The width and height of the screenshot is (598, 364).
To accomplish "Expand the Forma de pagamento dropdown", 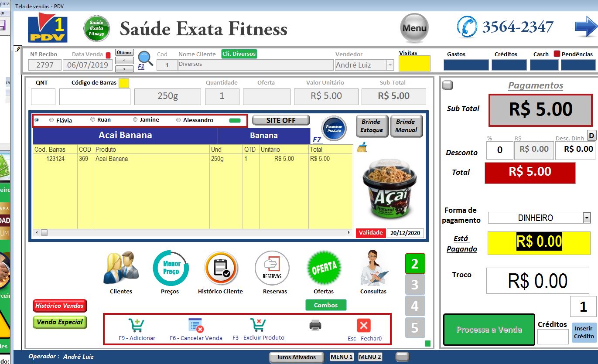I will click(x=586, y=218).
